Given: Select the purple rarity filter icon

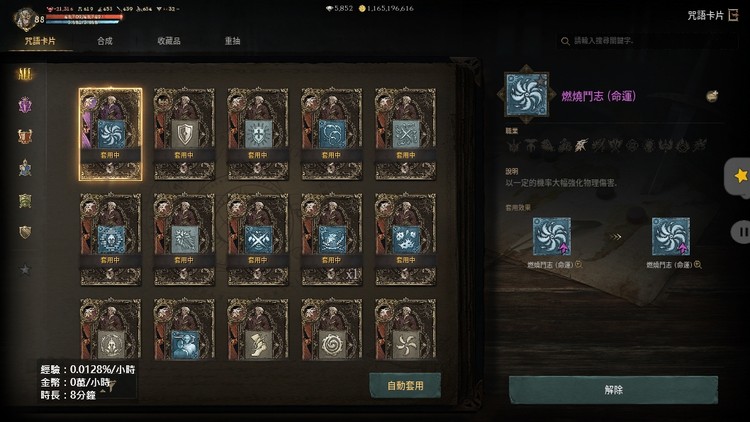Looking at the screenshot, I should click(25, 105).
